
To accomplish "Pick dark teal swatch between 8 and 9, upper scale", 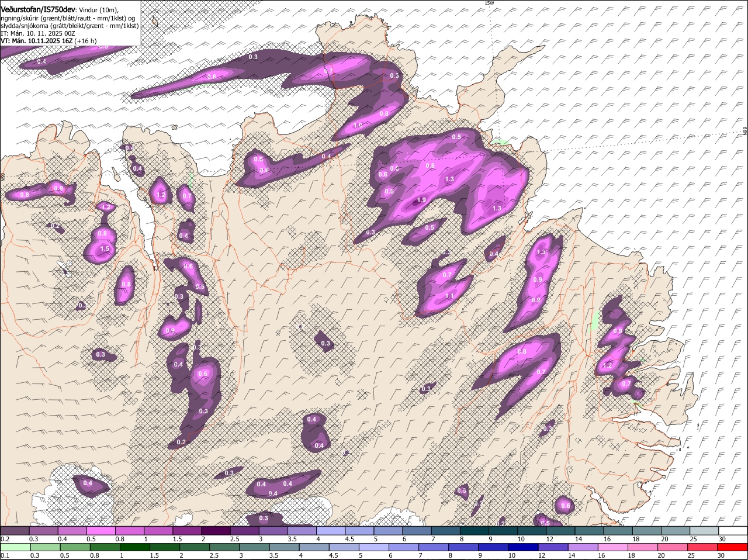I will pos(475,530).
